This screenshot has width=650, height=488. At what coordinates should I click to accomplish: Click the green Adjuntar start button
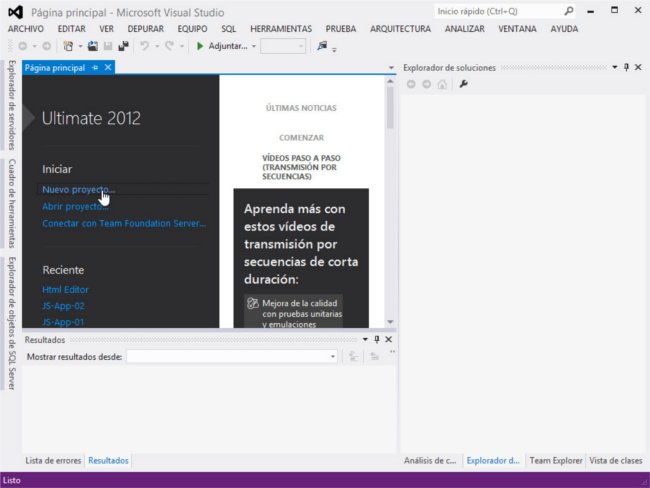click(x=222, y=46)
